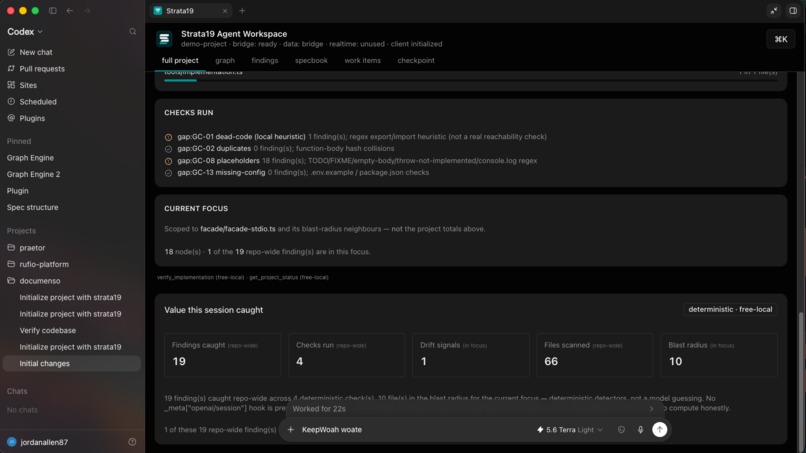Click the rufio-platform folder icon
This screenshot has height=453, width=806.
coord(11,264)
